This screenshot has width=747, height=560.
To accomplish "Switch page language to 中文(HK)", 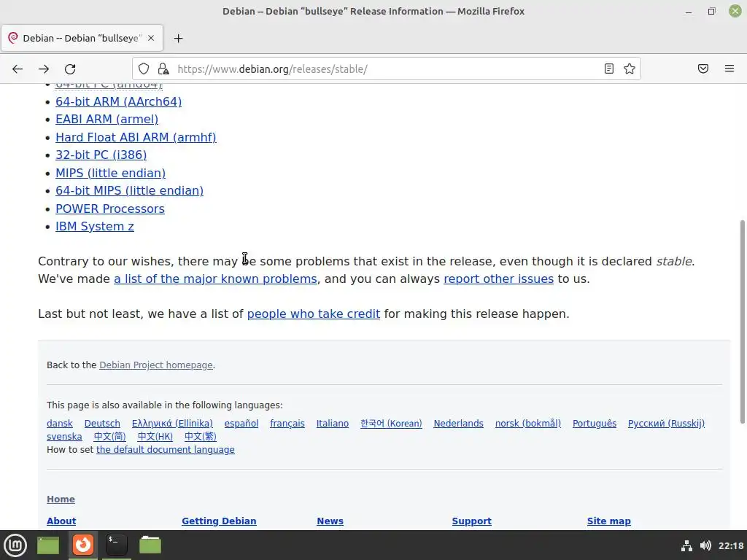I will 155,437.
